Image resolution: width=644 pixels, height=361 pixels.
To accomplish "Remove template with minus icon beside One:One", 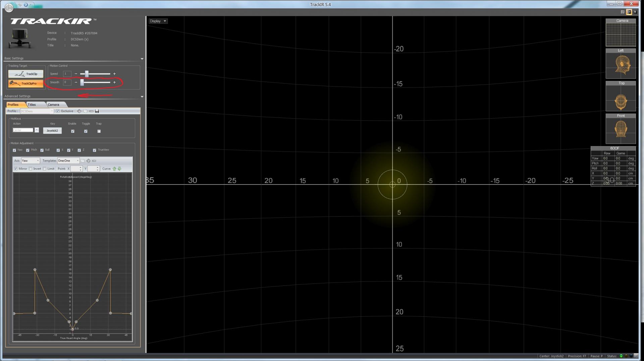I will click(x=94, y=161).
